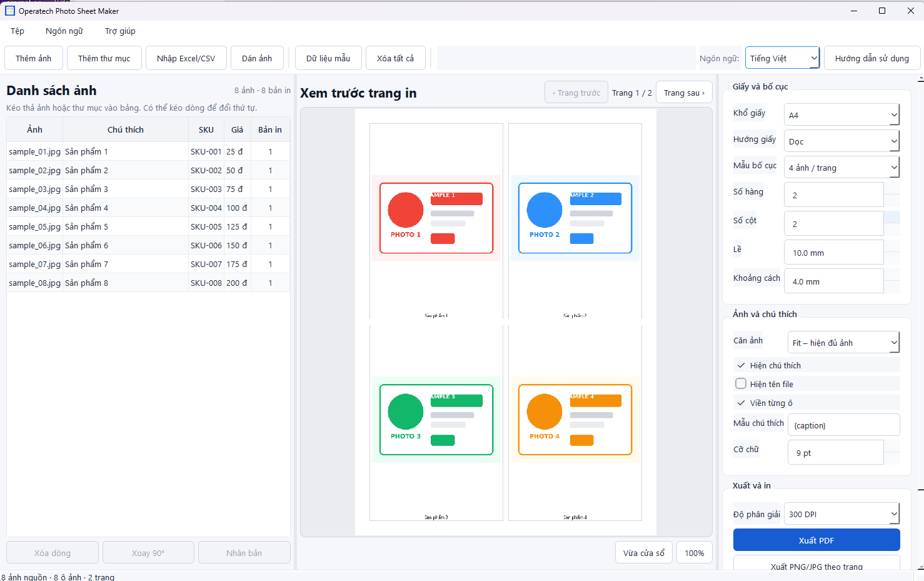Toggle the Hiện chú thích checkbox
Screen dimensions: 924x581
pos(741,365)
